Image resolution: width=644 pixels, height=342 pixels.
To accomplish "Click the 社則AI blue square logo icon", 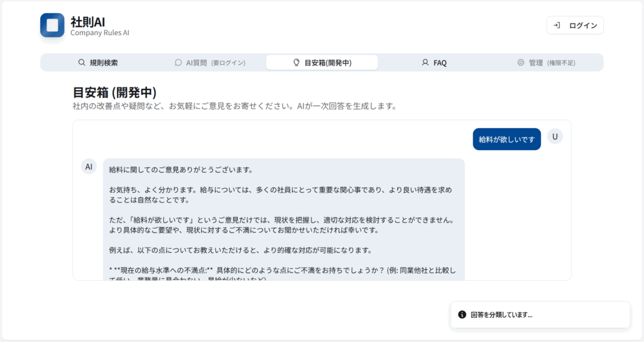I will point(52,25).
